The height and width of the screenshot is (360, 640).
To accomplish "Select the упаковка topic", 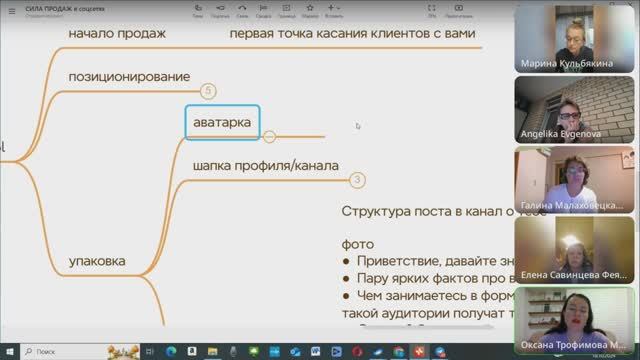I will tap(97, 261).
